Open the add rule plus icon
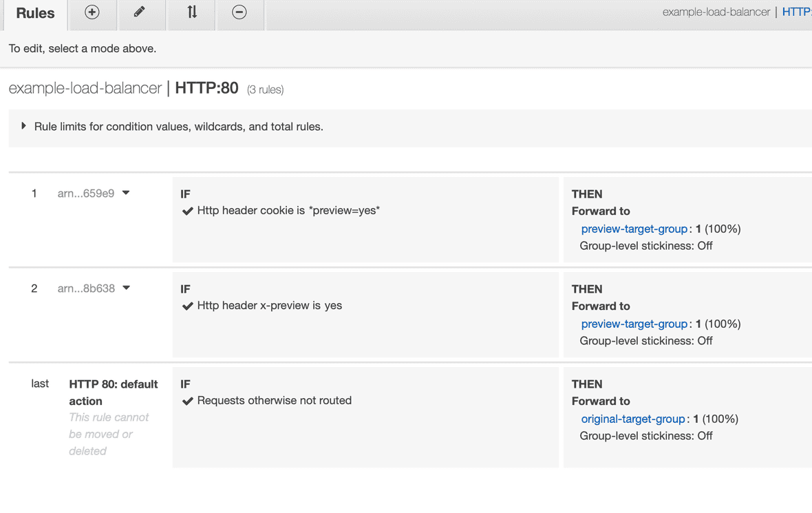 [92, 12]
